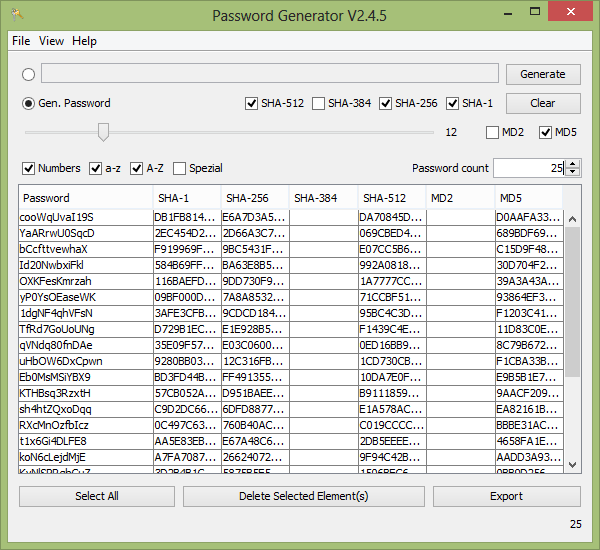Enable the SHA-384 checkbox
Screen dimensions: 600x550
(x=318, y=103)
